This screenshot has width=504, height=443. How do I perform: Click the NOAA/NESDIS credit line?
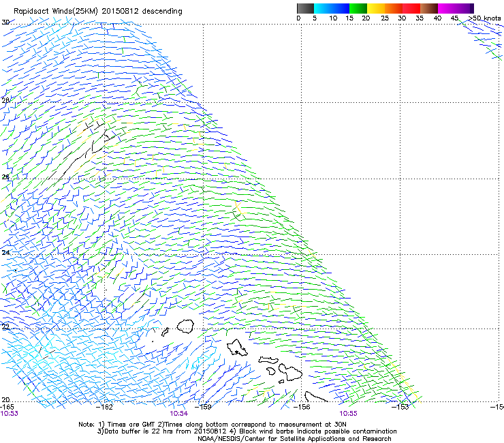[x=294, y=439]
